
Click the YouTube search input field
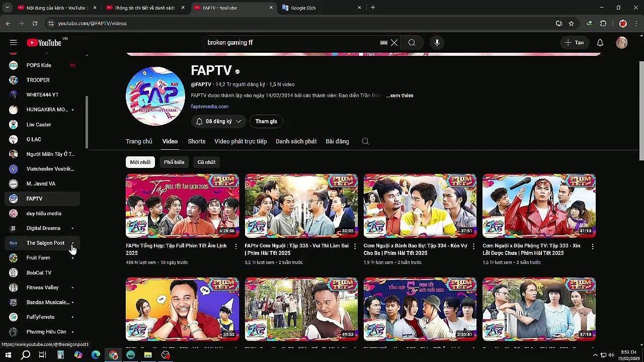pyautogui.click(x=292, y=43)
